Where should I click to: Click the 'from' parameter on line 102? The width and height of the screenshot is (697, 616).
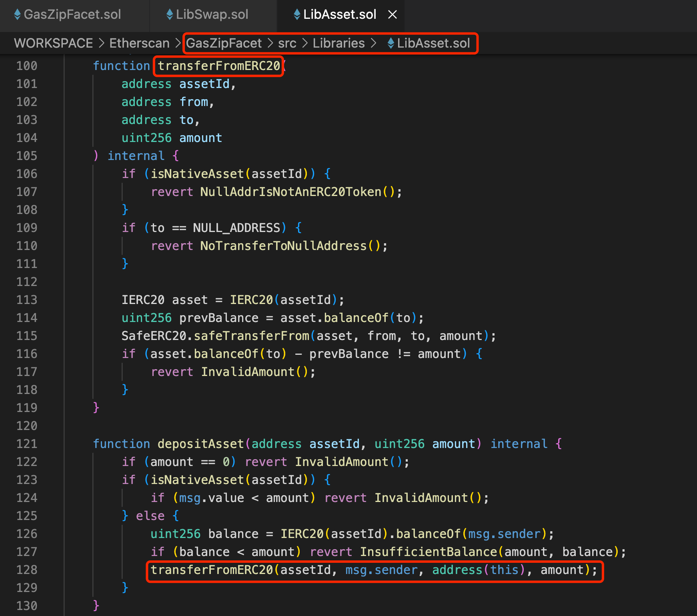[194, 102]
